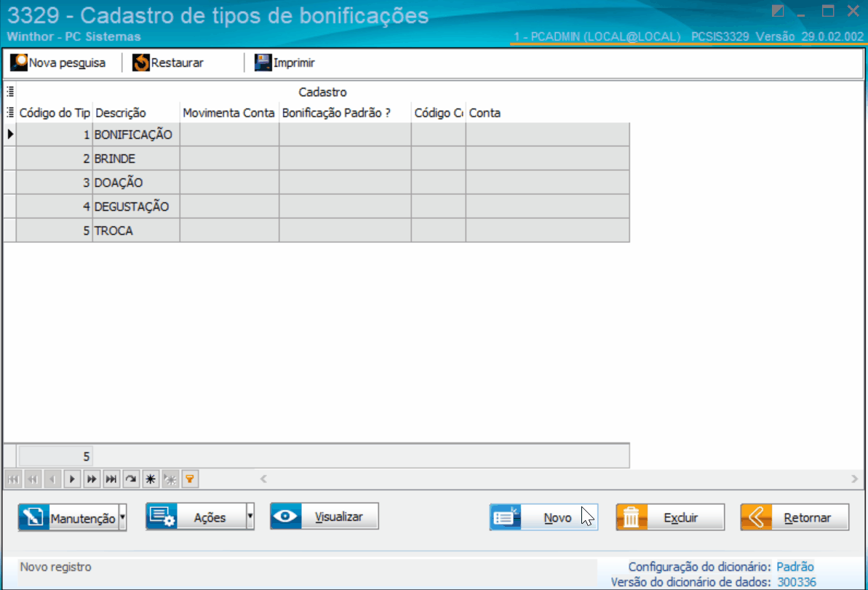Click the Novo button
The width and height of the screenshot is (868, 590).
pyautogui.click(x=544, y=517)
